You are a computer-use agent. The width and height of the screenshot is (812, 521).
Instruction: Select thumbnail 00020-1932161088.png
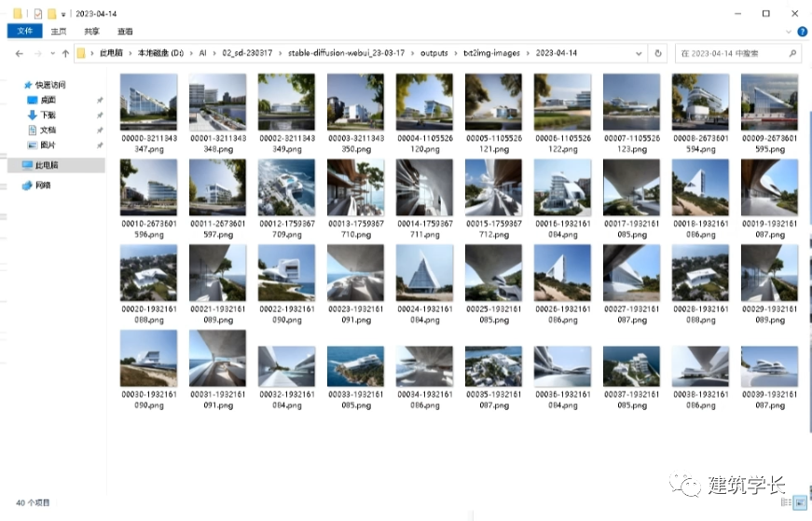tap(148, 273)
